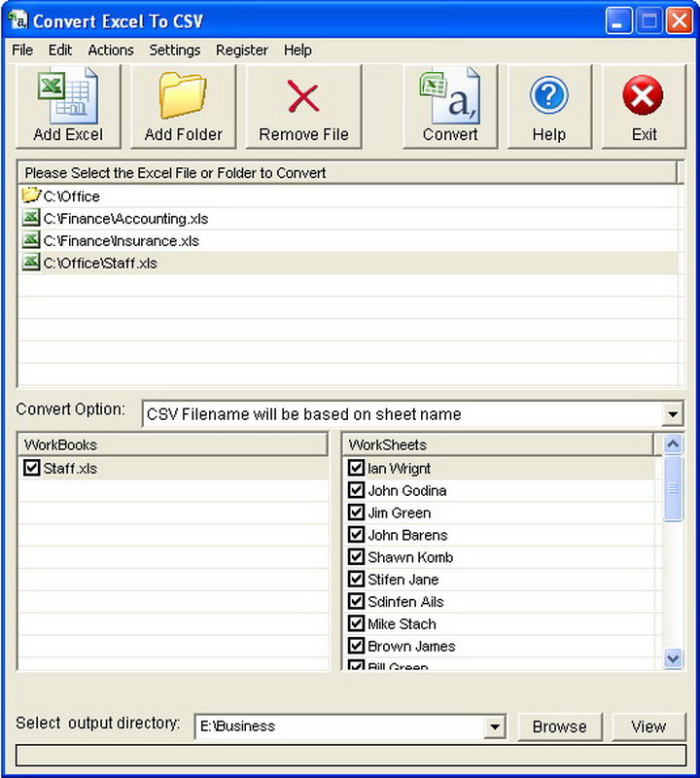Click the Add Folder toolbar button
Viewport: 700px width, 778px height.
tap(183, 106)
